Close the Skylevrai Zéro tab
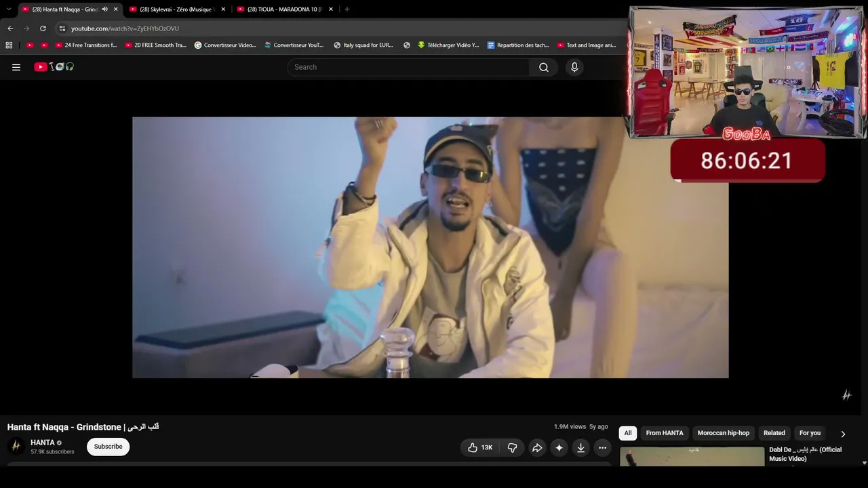868x488 pixels. [x=223, y=9]
